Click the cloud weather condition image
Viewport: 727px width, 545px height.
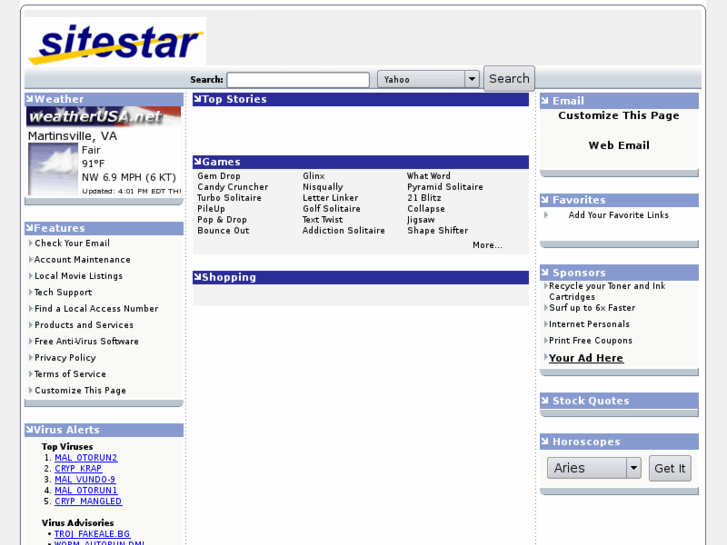[53, 169]
